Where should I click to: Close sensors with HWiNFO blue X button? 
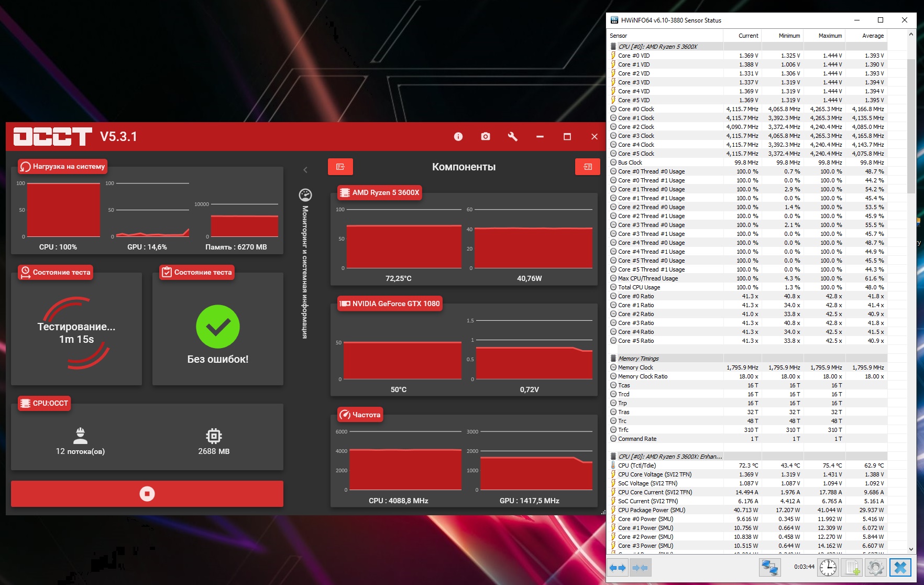click(900, 567)
